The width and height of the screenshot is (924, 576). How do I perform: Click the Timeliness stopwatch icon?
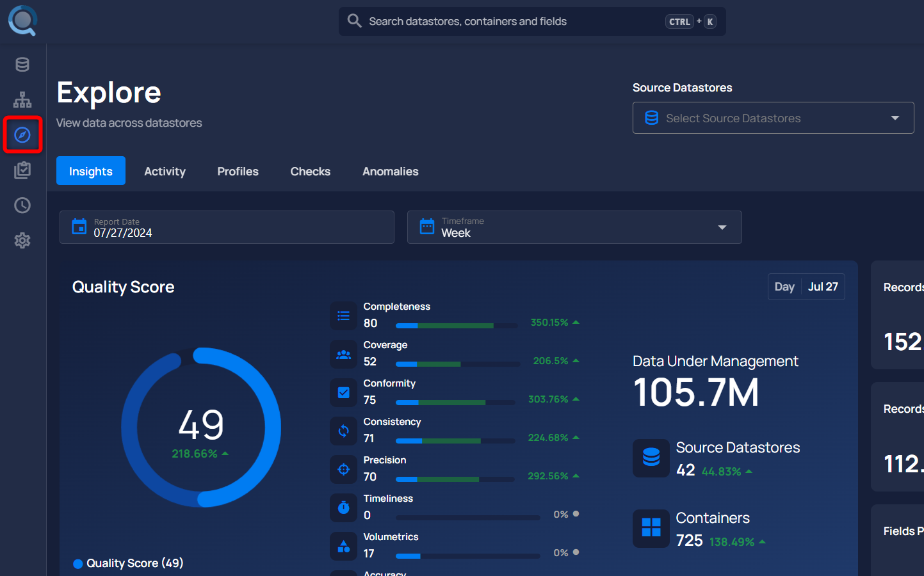coord(344,508)
